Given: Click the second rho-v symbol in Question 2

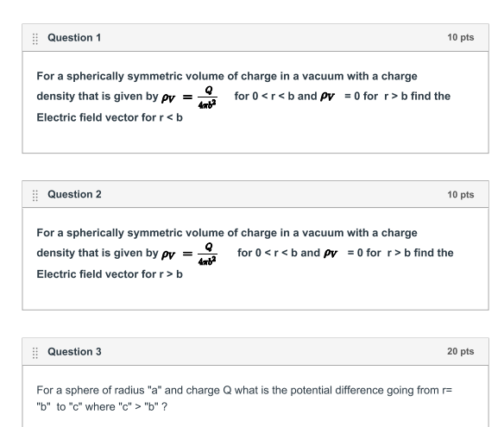Looking at the screenshot, I should pos(331,253).
